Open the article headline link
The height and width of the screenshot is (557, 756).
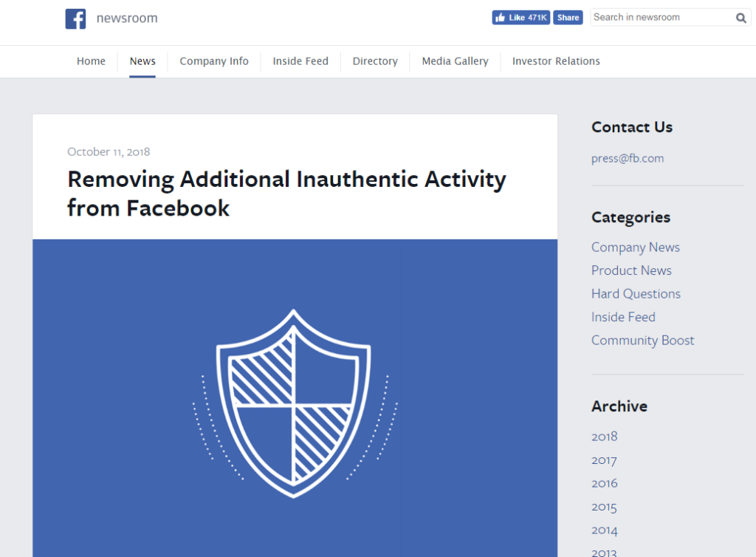(x=287, y=194)
